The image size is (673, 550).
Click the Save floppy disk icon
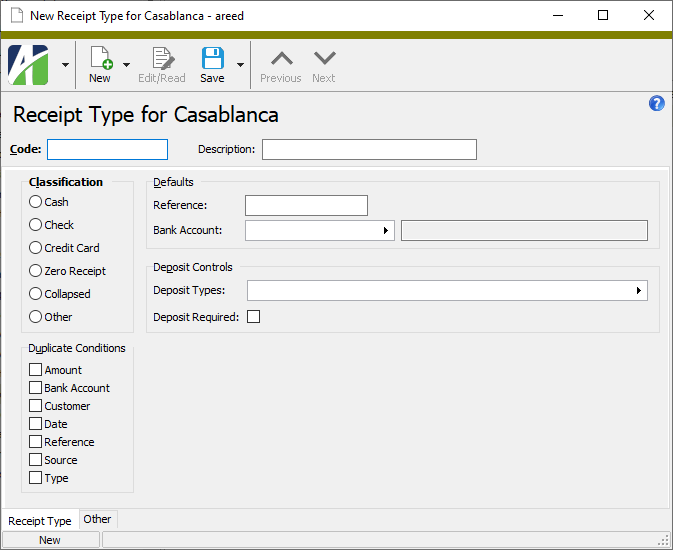(x=212, y=58)
